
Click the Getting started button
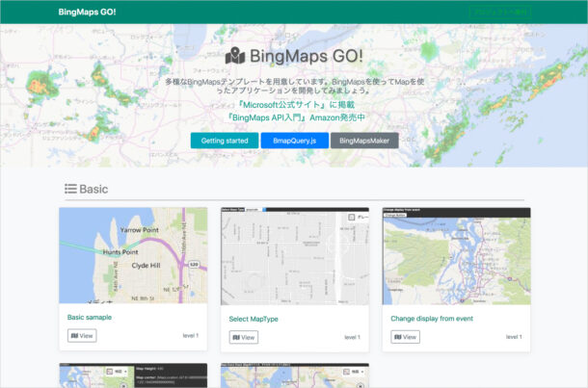tap(225, 141)
